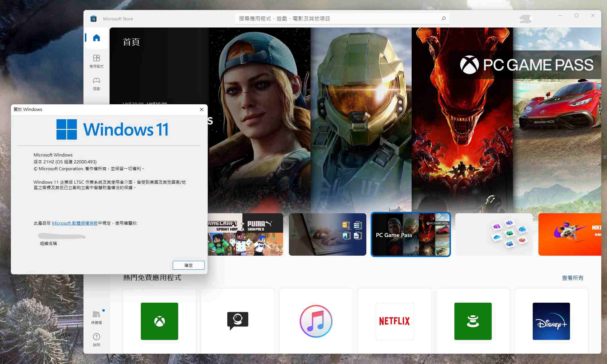Select the orange Nike thumbnail
607x364 pixels.
point(570,234)
